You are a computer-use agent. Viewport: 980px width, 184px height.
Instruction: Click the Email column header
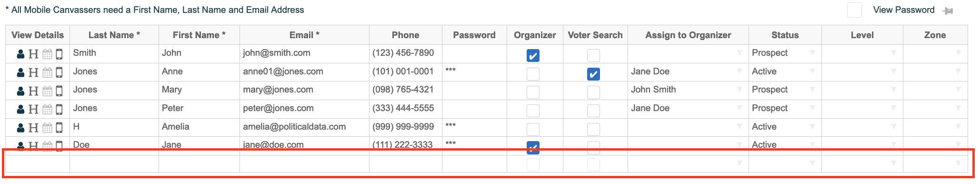click(x=304, y=35)
